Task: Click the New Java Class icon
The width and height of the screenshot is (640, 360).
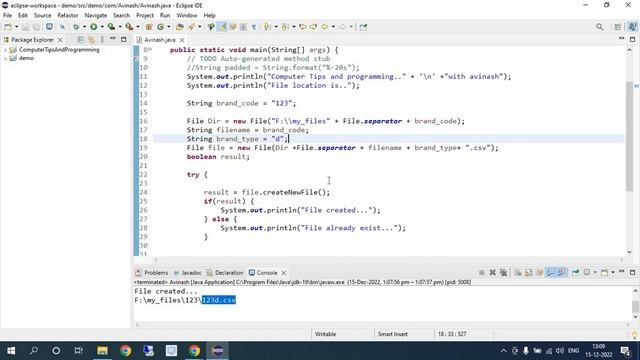Action: (x=160, y=27)
